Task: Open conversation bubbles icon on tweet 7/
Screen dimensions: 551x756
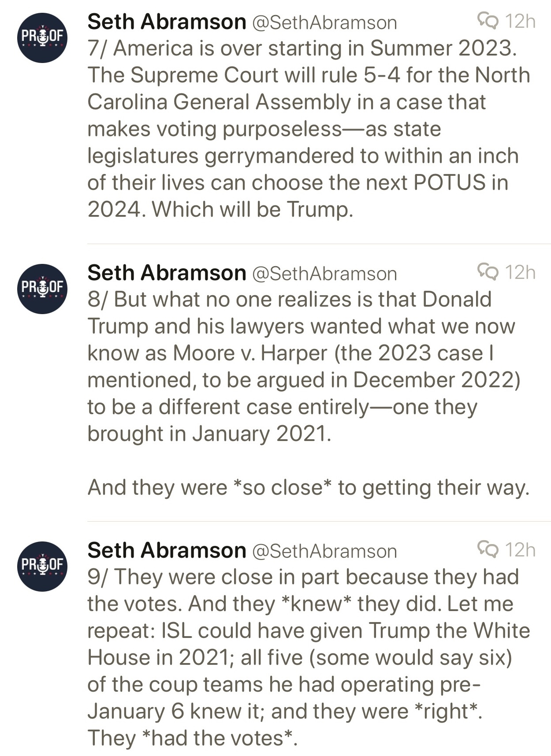Action: [x=488, y=21]
